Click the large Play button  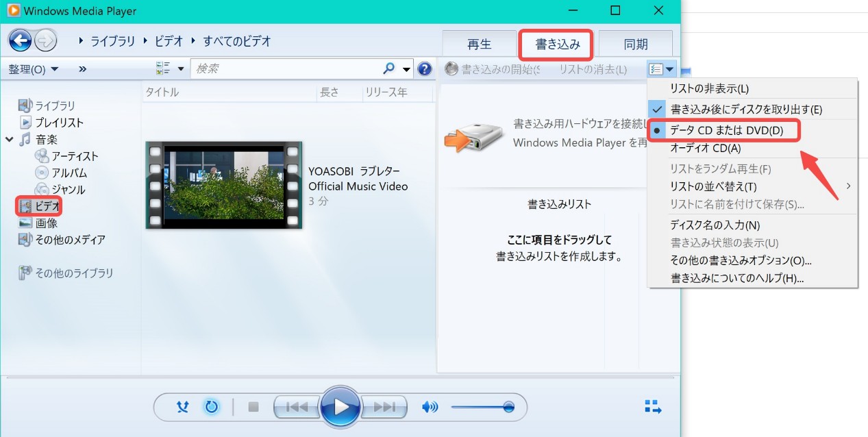(x=340, y=407)
